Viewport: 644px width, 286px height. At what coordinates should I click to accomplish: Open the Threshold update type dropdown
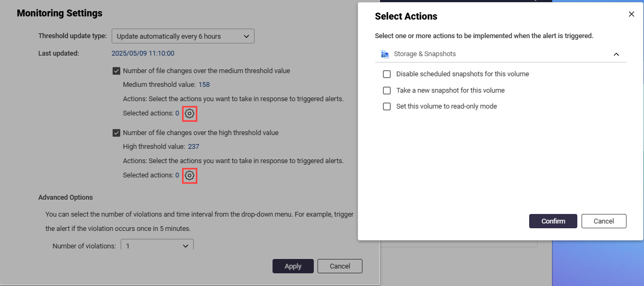pos(183,36)
